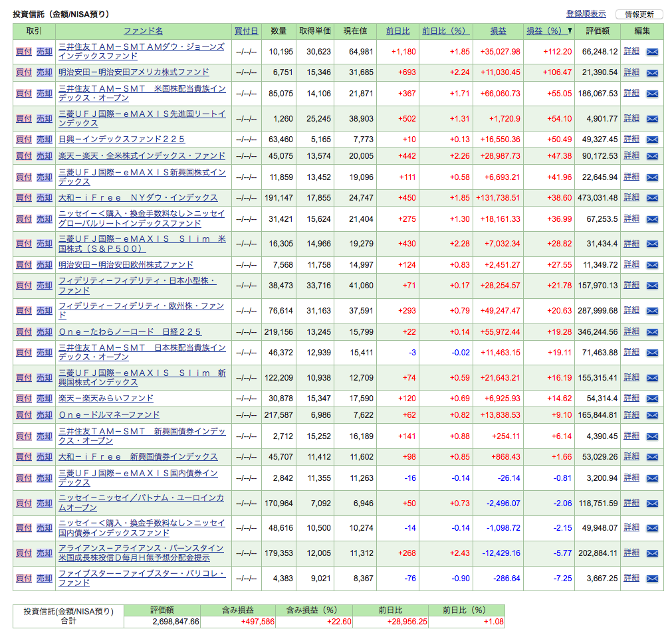
Task: Click 詳細 for 楽天みらいファンド row
Action: 631,398
